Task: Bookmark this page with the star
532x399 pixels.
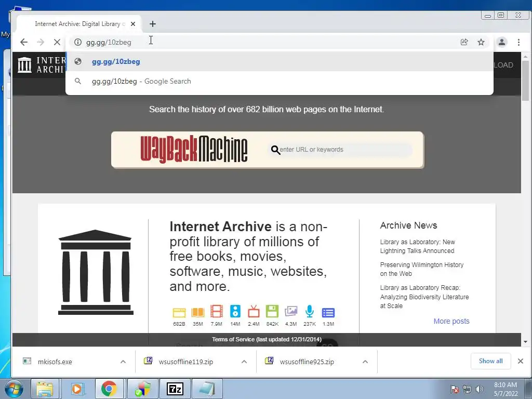Action: (x=481, y=42)
